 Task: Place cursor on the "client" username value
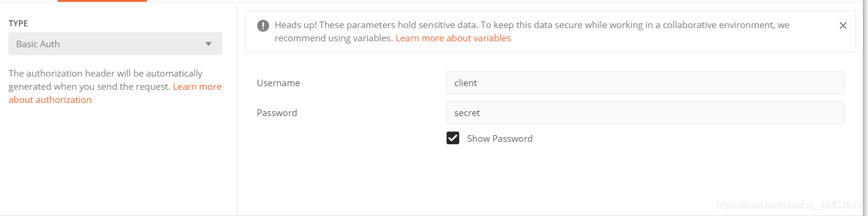click(466, 83)
